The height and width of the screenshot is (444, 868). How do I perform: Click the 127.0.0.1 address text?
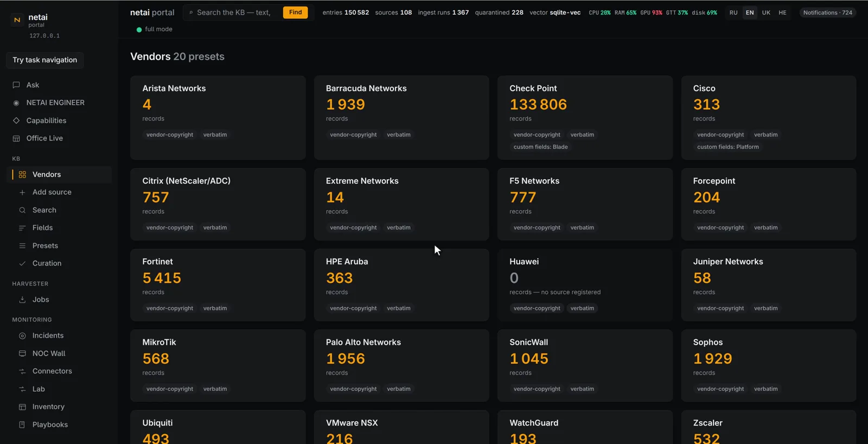[44, 36]
